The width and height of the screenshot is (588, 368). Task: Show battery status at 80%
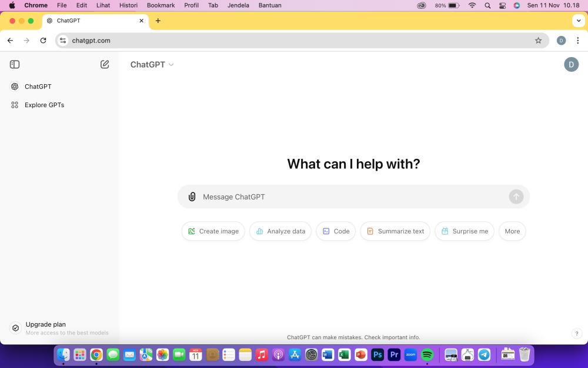(447, 5)
